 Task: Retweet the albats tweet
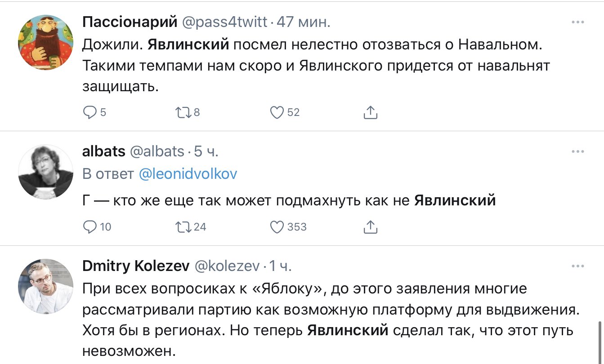click(183, 227)
